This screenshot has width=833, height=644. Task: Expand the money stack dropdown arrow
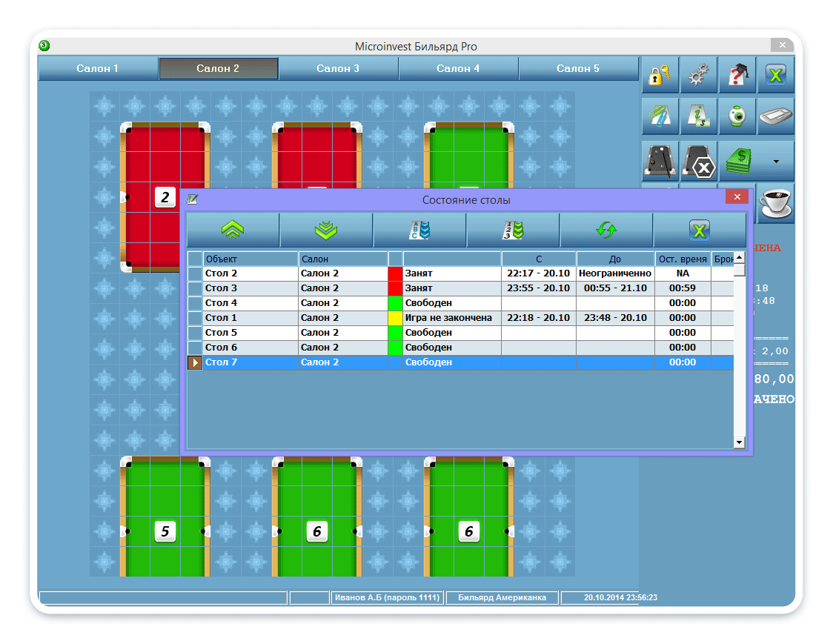(776, 161)
